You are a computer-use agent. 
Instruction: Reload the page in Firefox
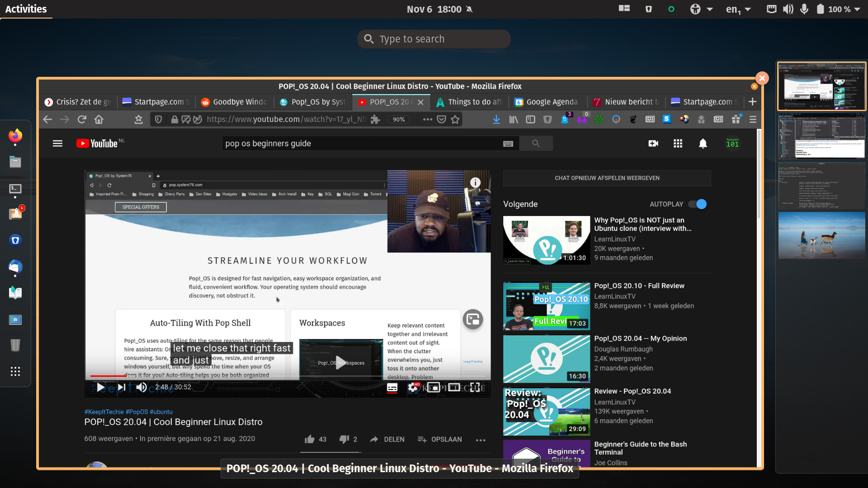tap(82, 119)
